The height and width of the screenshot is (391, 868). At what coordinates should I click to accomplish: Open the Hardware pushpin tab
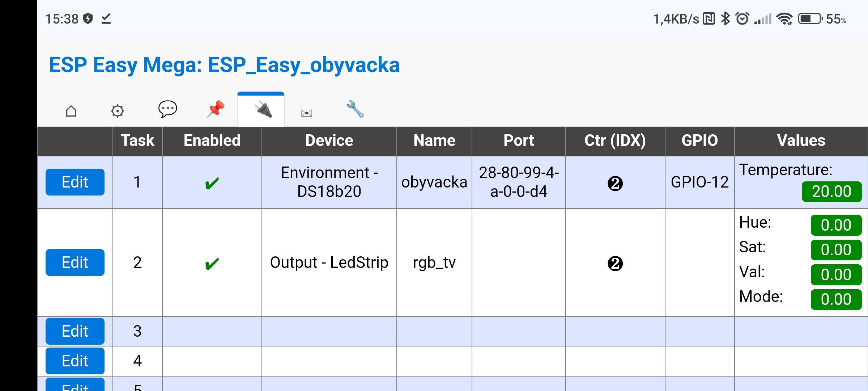click(216, 109)
